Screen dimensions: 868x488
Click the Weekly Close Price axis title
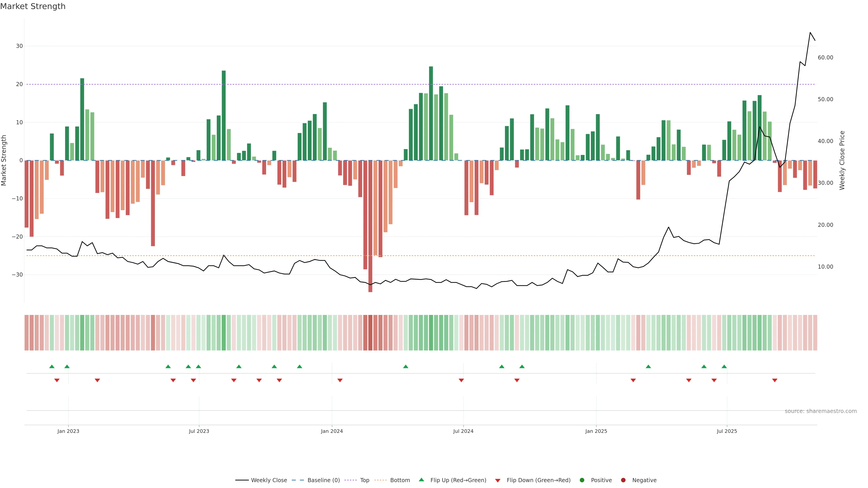coord(842,160)
